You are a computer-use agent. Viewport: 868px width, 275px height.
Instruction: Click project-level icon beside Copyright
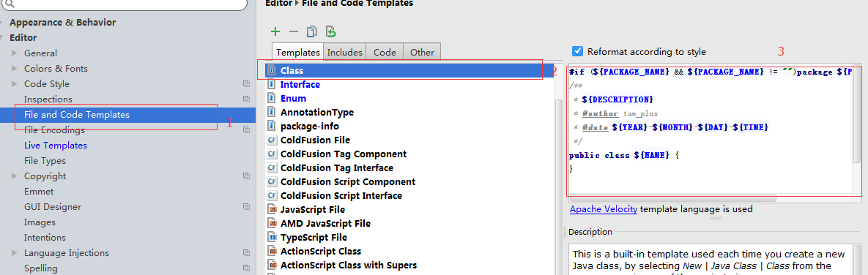[246, 176]
